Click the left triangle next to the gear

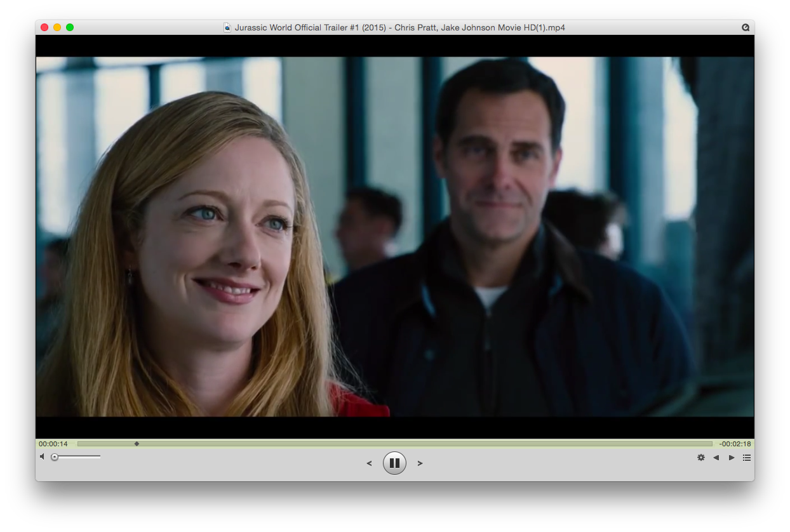coord(716,457)
